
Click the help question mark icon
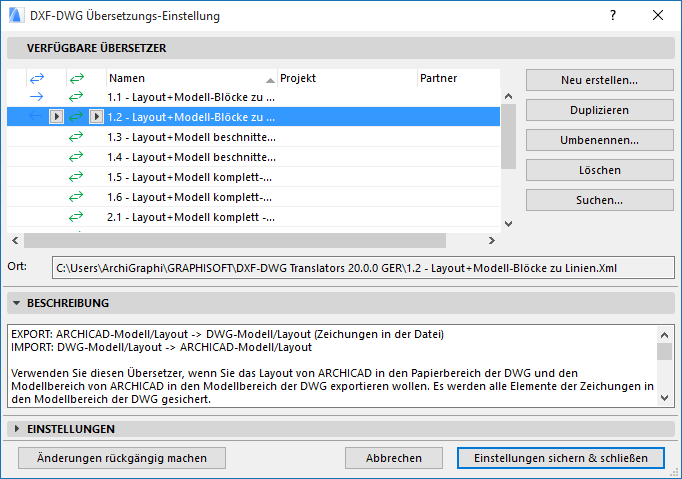click(x=613, y=16)
